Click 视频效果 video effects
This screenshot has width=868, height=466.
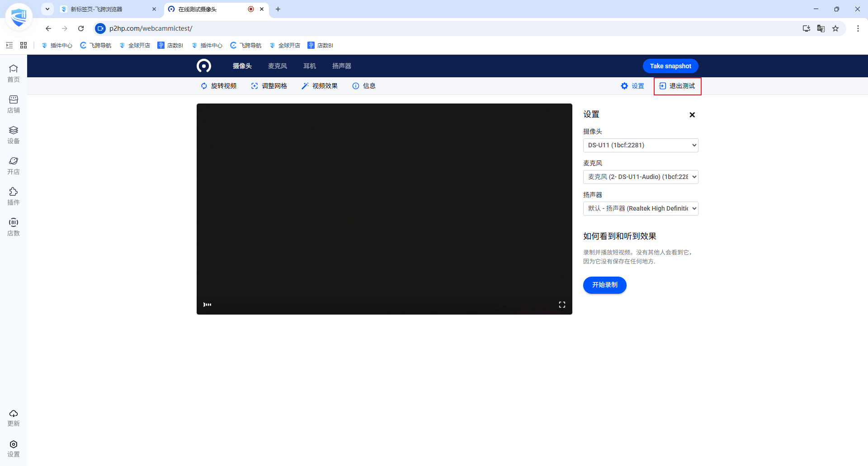[x=320, y=86]
